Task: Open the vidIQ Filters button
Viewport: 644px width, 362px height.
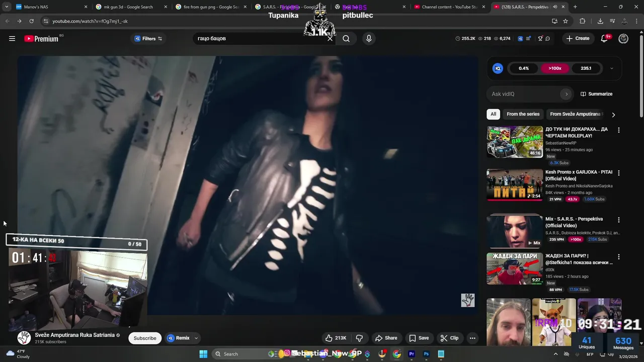Action: coord(148,39)
